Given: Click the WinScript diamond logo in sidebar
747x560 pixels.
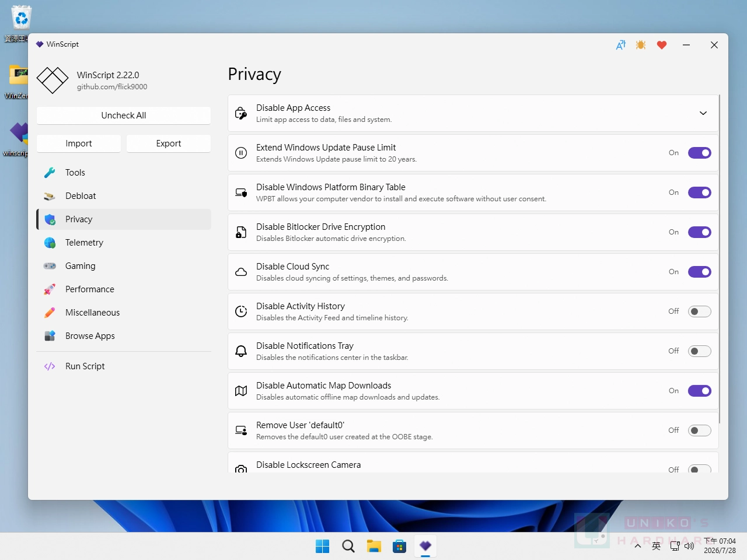Looking at the screenshot, I should 53,80.
